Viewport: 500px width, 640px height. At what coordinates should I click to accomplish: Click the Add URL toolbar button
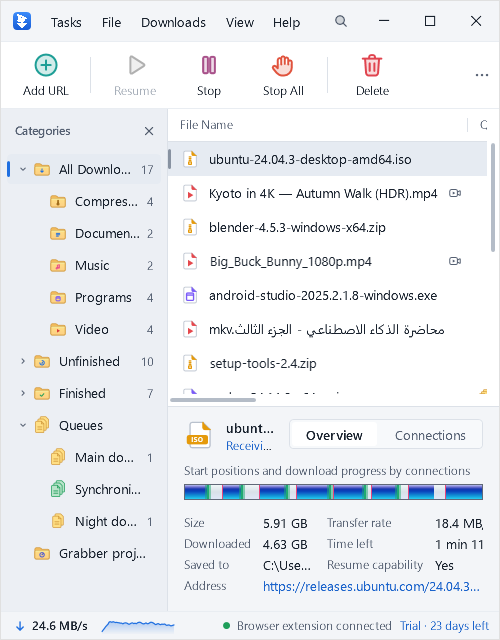(x=46, y=75)
